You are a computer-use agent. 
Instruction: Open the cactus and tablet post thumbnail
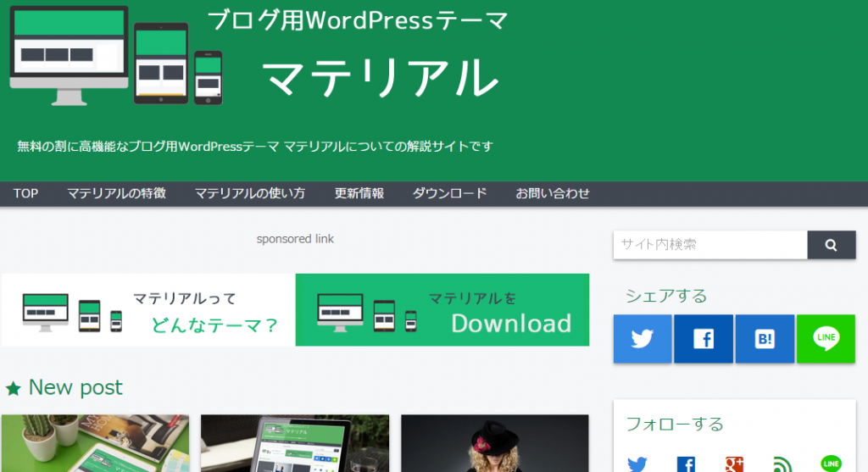[x=95, y=443]
